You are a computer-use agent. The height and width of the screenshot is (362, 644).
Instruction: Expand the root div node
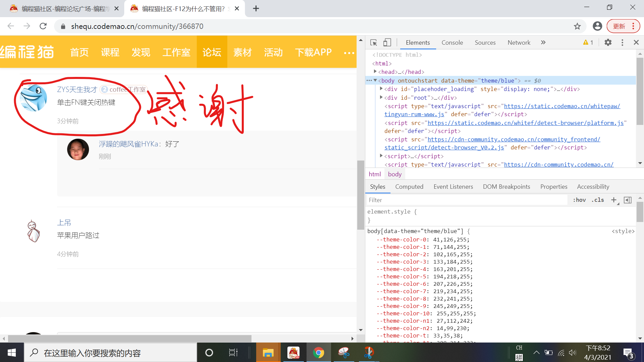pyautogui.click(x=381, y=97)
